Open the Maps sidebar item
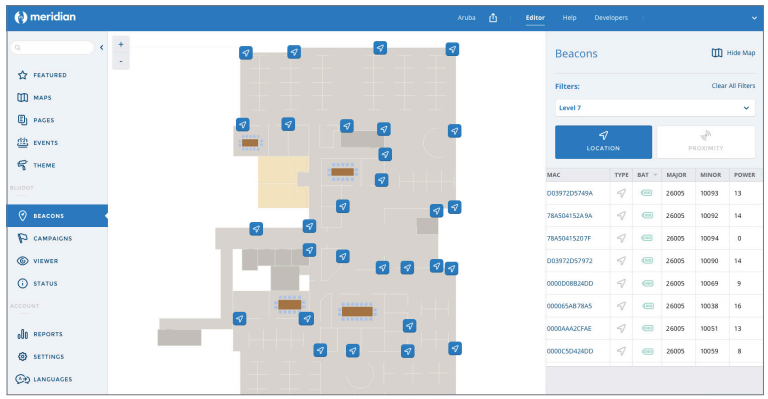Screen dimensions: 768x399 point(42,97)
